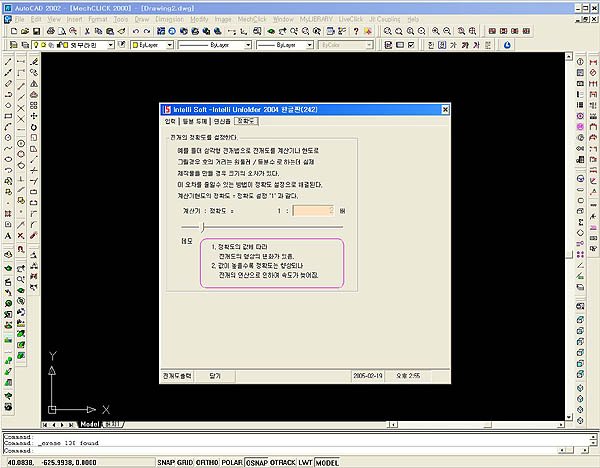Open the ByLayer color dropdown

click(x=170, y=45)
